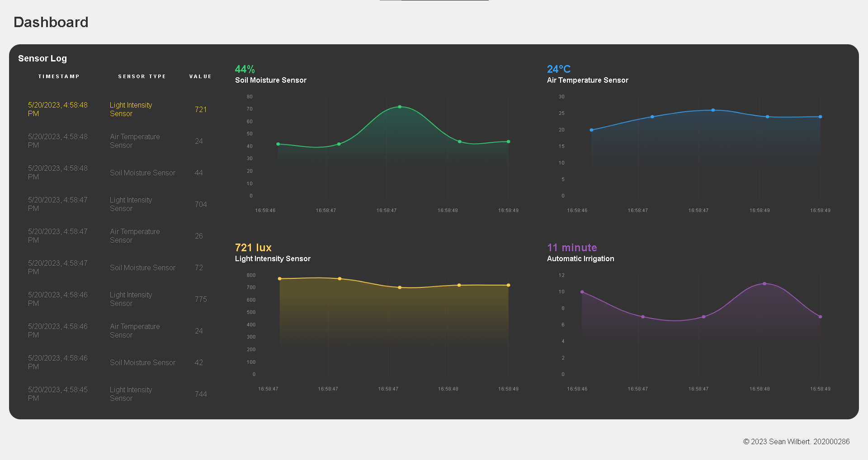
Task: Click the Sean Wilbert copyright text
Action: [x=797, y=441]
